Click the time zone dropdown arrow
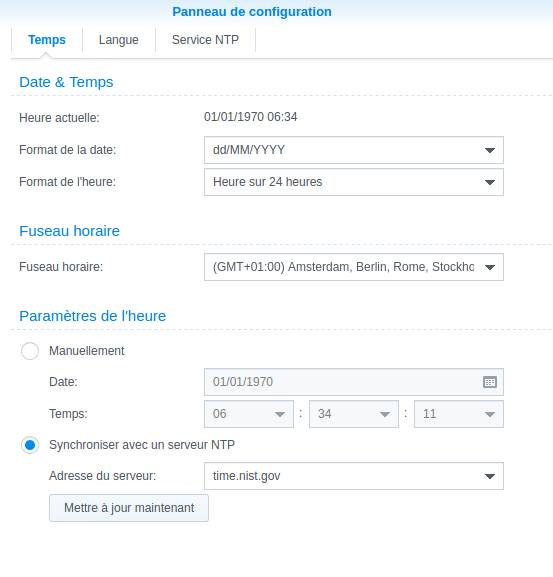 pos(489,267)
